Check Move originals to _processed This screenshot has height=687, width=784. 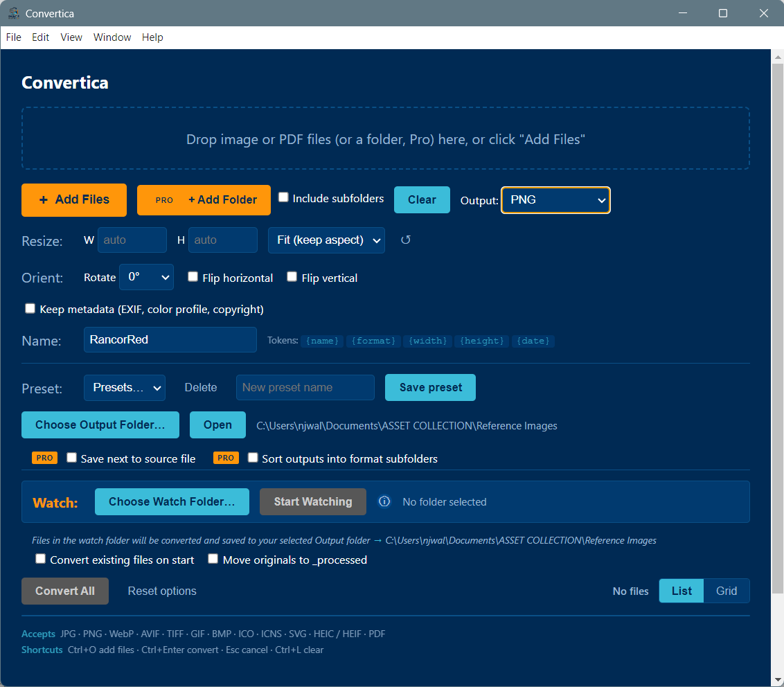tap(213, 558)
